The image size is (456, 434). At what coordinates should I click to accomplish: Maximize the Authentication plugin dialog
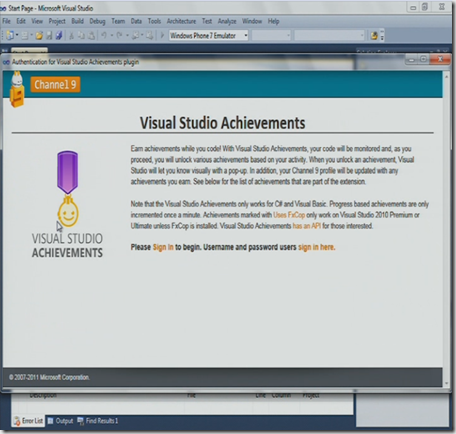[423, 59]
